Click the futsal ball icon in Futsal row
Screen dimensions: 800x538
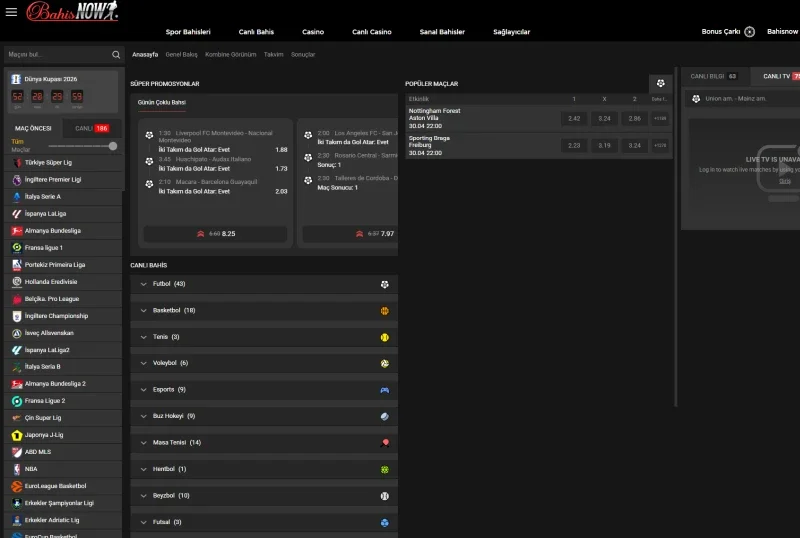pos(385,523)
